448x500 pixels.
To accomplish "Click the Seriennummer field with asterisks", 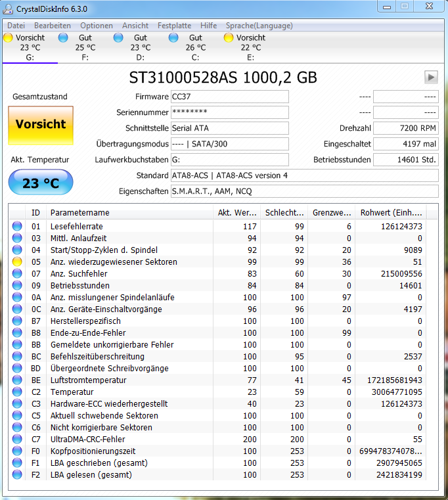I will tap(229, 112).
